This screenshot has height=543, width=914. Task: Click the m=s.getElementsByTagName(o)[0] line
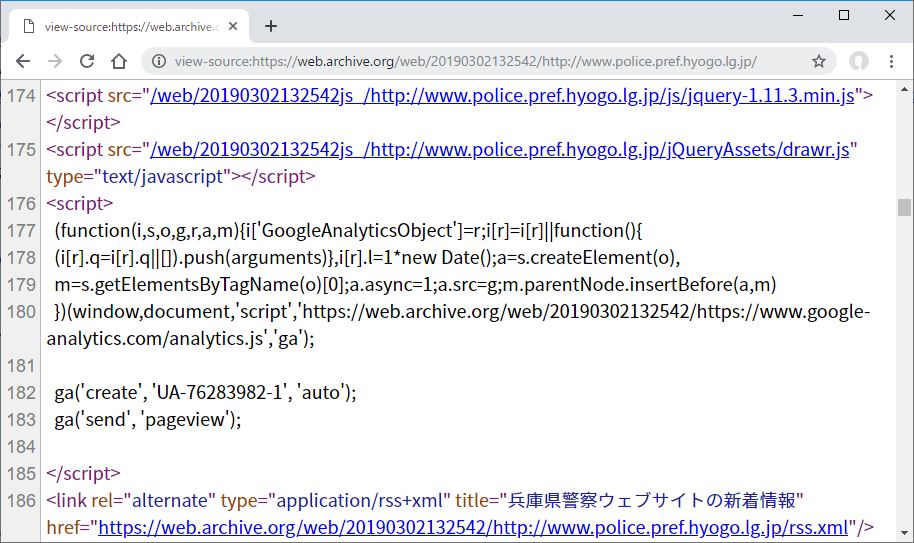416,284
